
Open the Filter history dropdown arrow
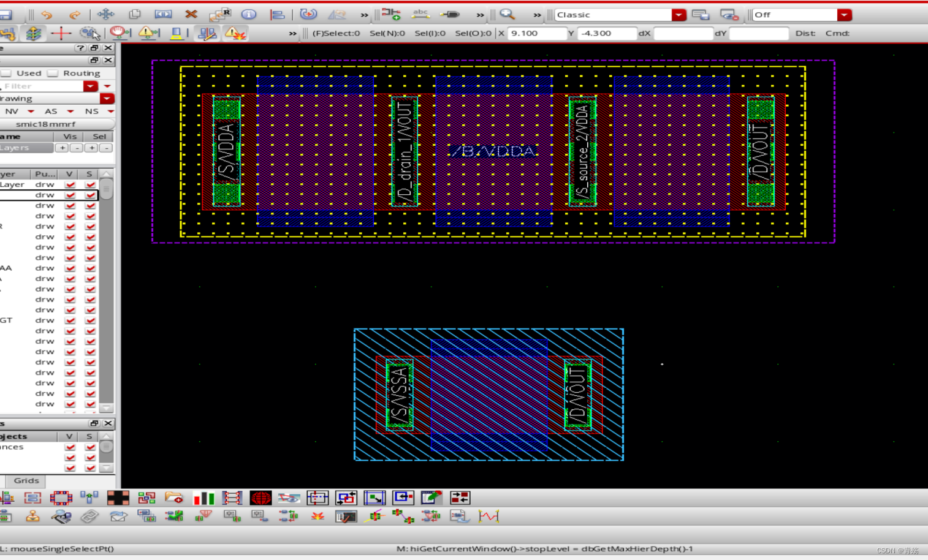pos(91,86)
